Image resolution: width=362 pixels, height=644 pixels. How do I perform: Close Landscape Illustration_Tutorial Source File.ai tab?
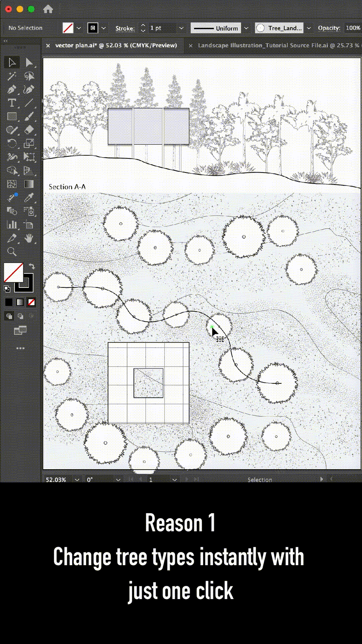pyautogui.click(x=190, y=45)
